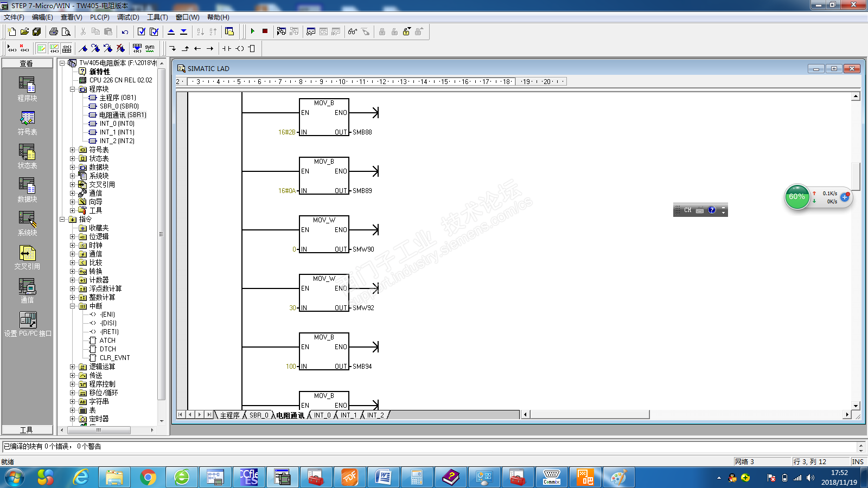868x488 pixels.
Task: Put the PLC in STOP mode
Action: point(265,31)
